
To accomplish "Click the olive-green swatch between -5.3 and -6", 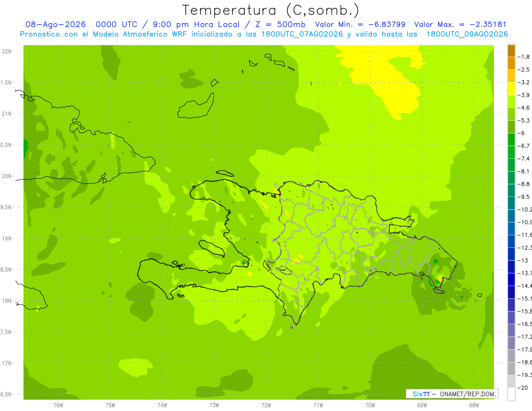I will pyautogui.click(x=511, y=127).
